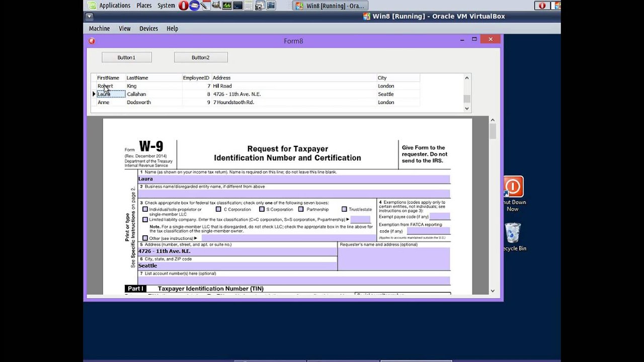This screenshot has height=362, width=644.
Task: Check the Trust/estate box
Action: point(344,209)
